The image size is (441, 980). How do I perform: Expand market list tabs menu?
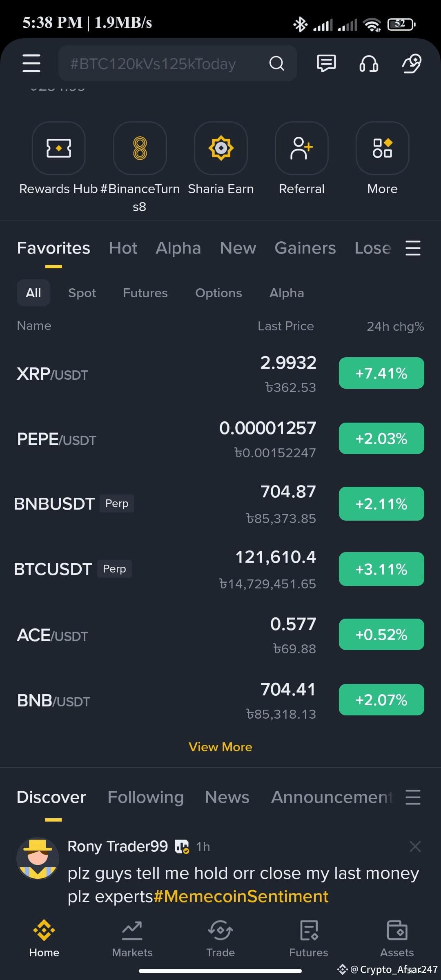point(413,248)
